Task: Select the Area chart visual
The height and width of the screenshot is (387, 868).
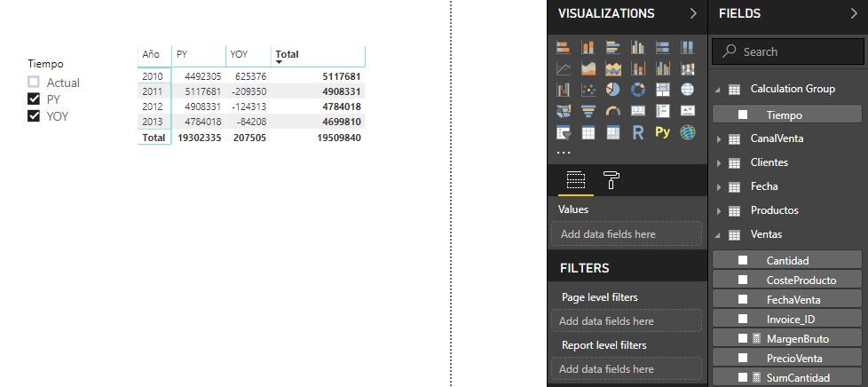Action: 588,68
